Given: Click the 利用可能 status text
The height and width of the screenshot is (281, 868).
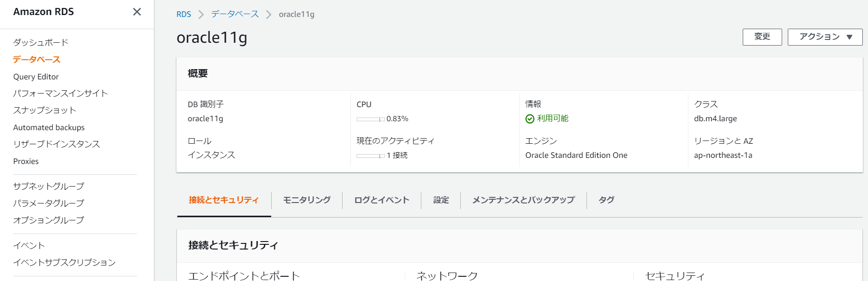Looking at the screenshot, I should click(553, 118).
